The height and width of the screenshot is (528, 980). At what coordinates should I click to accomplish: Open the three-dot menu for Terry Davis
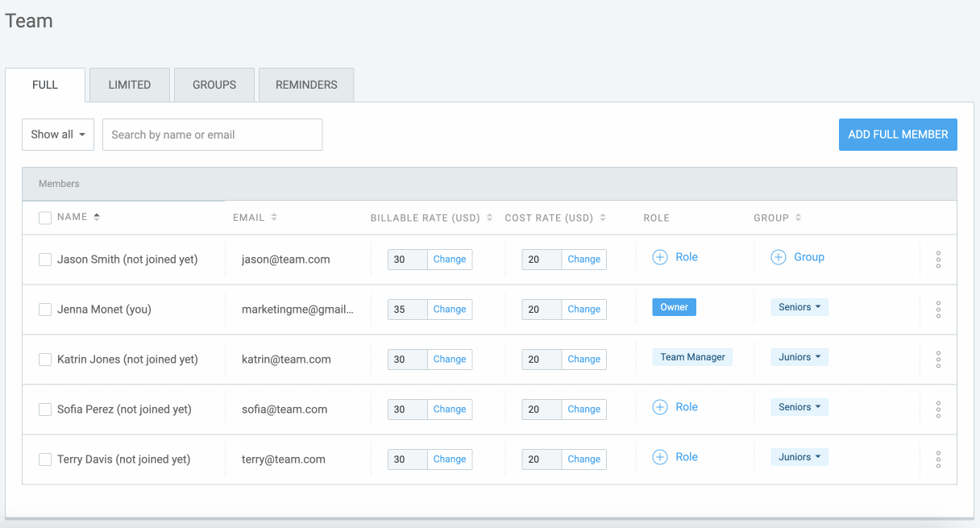pos(938,459)
